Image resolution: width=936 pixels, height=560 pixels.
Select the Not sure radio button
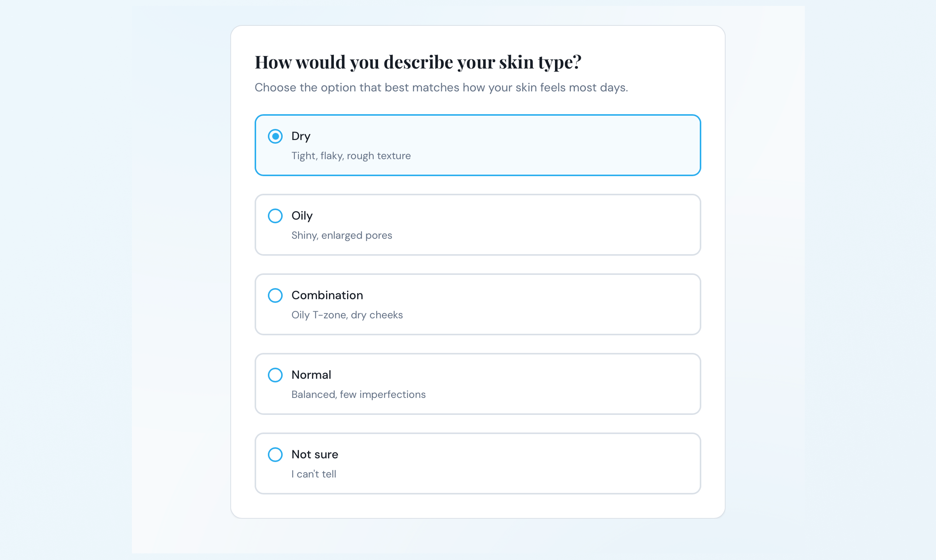point(275,455)
